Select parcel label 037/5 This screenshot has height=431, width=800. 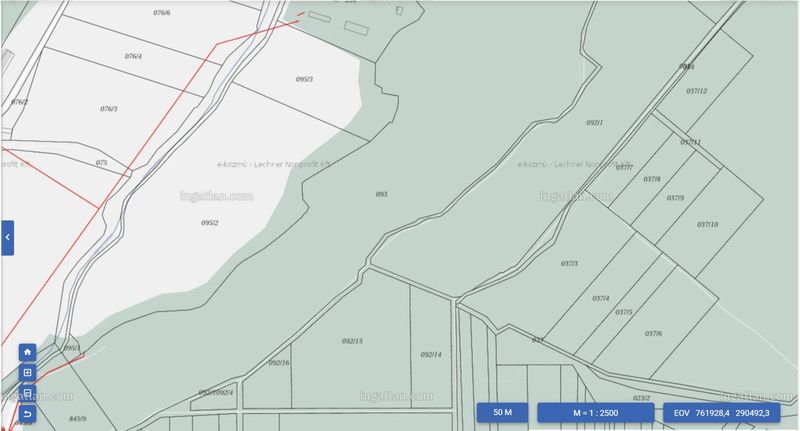(x=623, y=312)
